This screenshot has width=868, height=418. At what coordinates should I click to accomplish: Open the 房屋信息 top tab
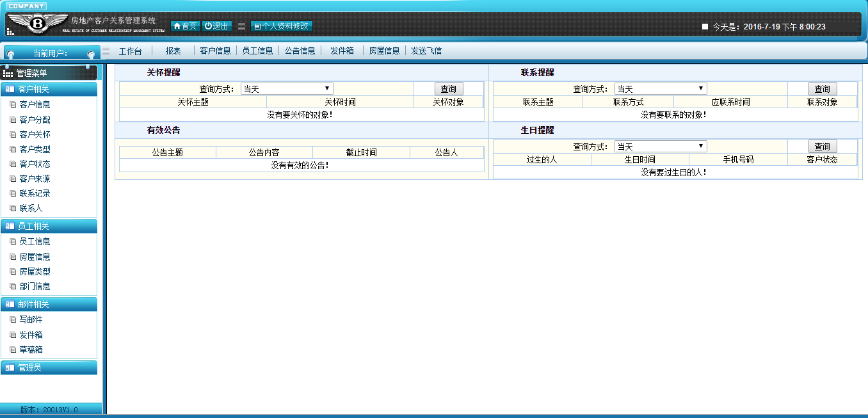[384, 51]
